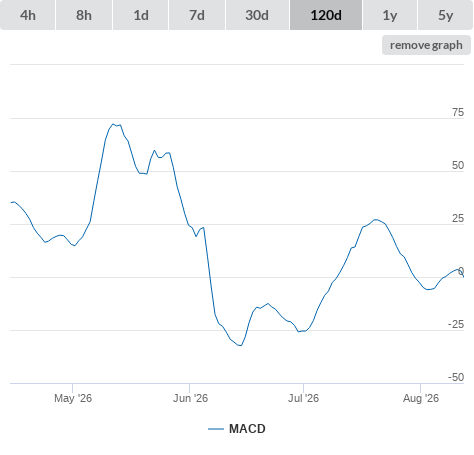Viewport: 474px width, 455px height.
Task: Choose the 1d range tab
Action: click(x=141, y=15)
